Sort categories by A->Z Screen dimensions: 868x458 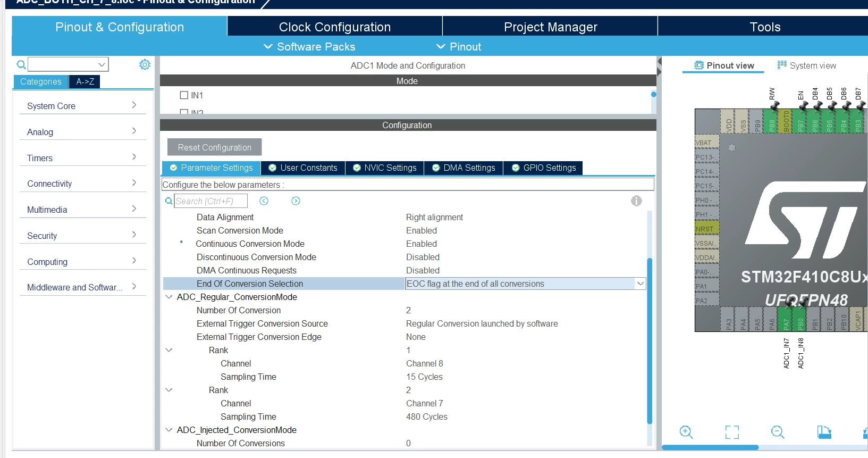click(85, 81)
